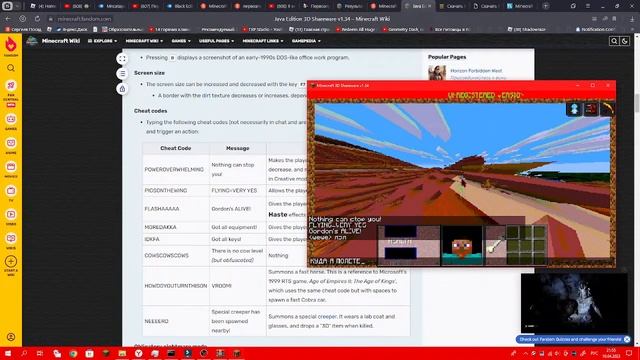Image resolution: width=640 pixels, height=360 pixels.
Task: Click the Haste effect link
Action: (278, 214)
